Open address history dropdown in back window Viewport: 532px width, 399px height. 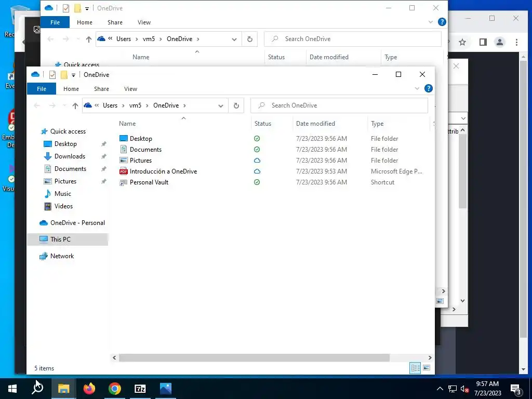(234, 39)
